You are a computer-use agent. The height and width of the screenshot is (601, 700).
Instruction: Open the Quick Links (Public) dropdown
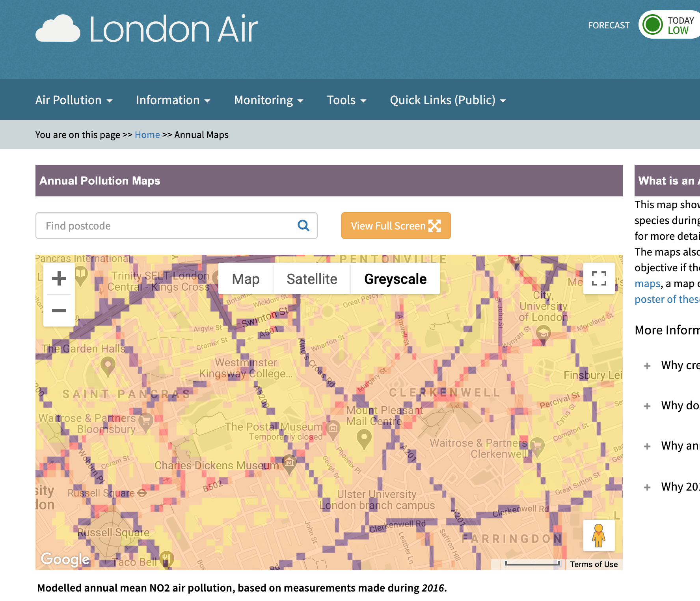(447, 100)
